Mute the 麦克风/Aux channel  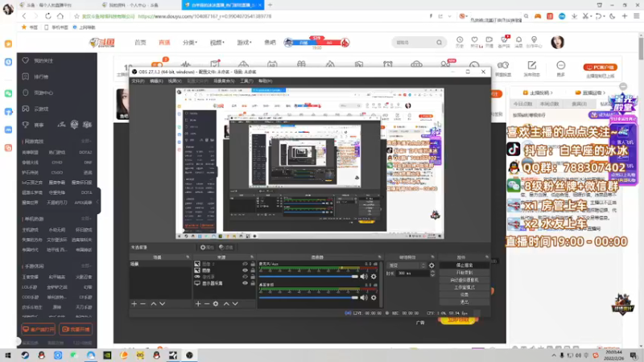point(364,277)
